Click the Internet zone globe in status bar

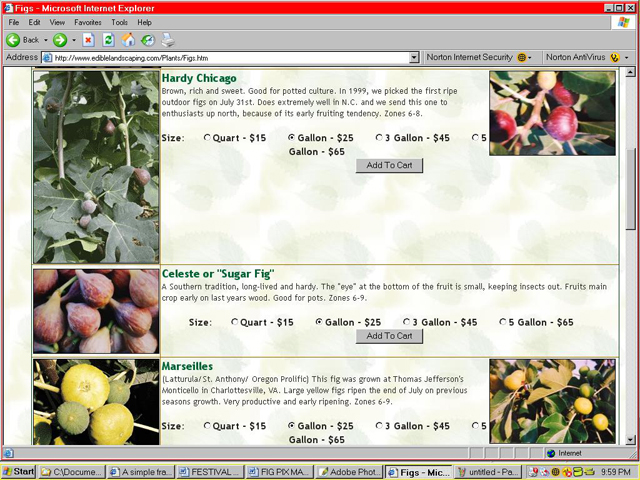(551, 453)
